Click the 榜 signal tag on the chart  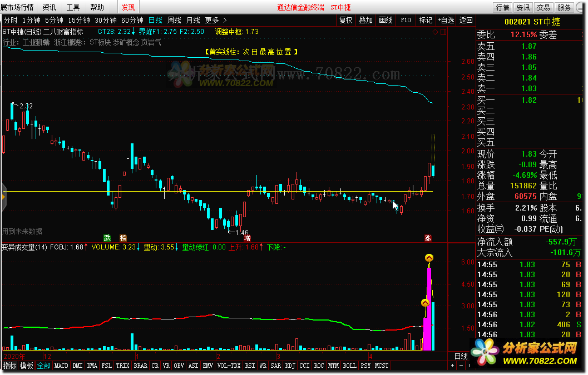coord(123,238)
